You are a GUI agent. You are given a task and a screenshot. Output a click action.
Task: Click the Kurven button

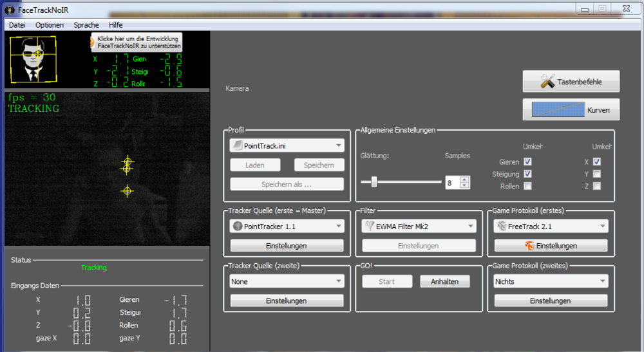tap(571, 109)
